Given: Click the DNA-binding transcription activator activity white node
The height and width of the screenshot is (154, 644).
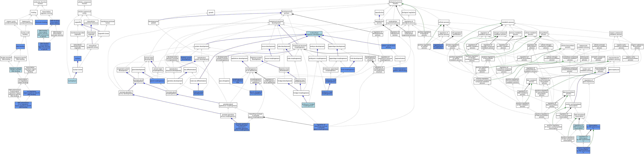Looking at the screenshot, I should click(x=57, y=34).
